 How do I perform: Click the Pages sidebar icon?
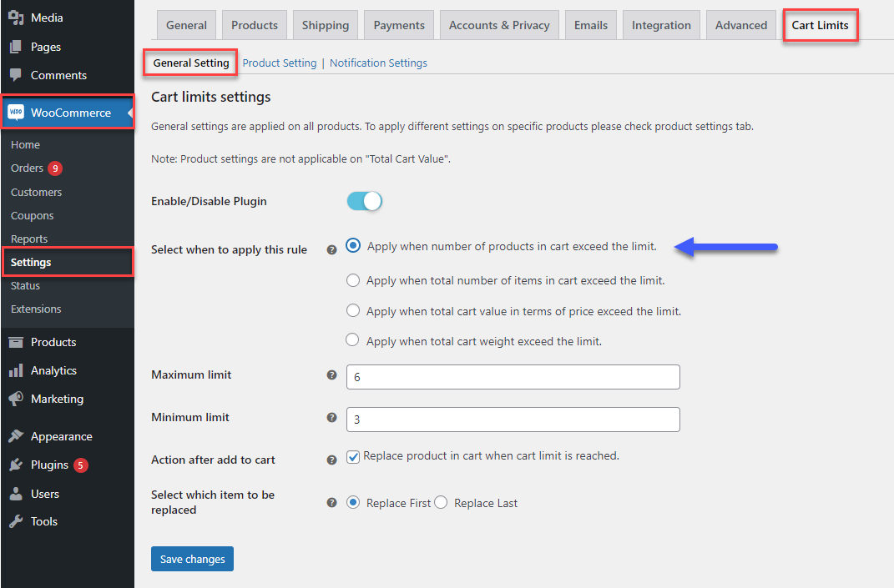pos(16,47)
